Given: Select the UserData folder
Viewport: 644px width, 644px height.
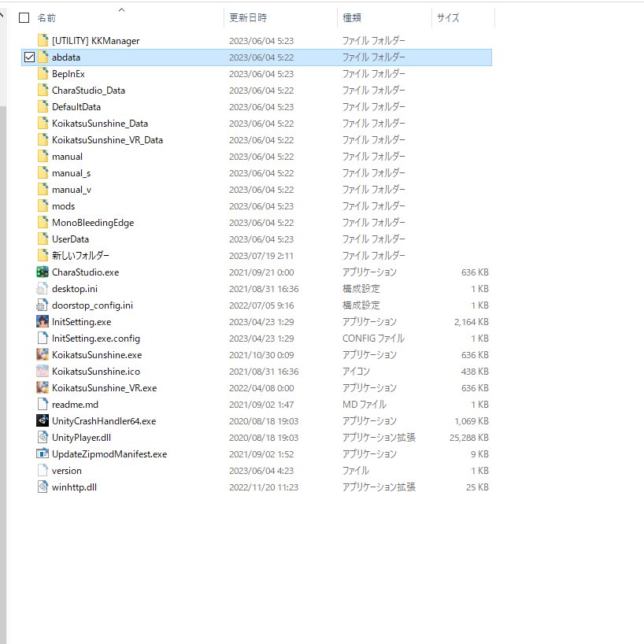Looking at the screenshot, I should pyautogui.click(x=70, y=239).
